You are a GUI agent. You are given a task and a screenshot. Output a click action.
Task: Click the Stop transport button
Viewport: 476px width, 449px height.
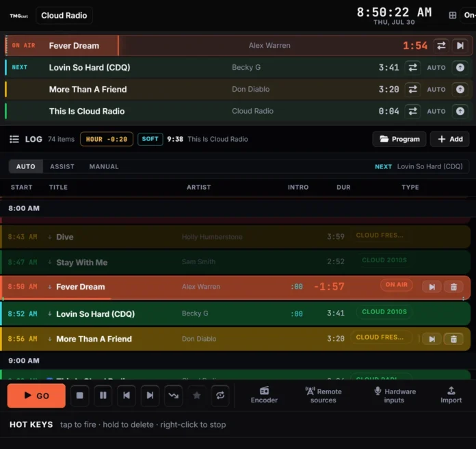(80, 396)
